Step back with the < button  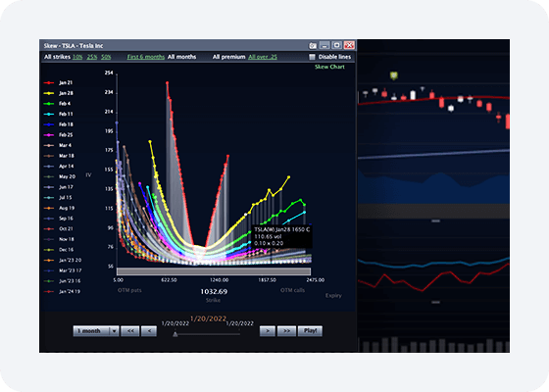[x=149, y=331]
